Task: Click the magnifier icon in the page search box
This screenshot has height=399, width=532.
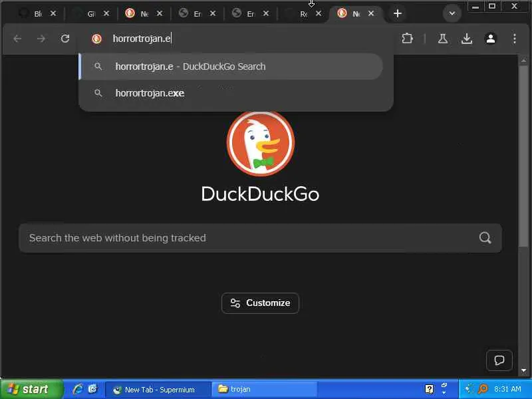Action: click(x=485, y=238)
